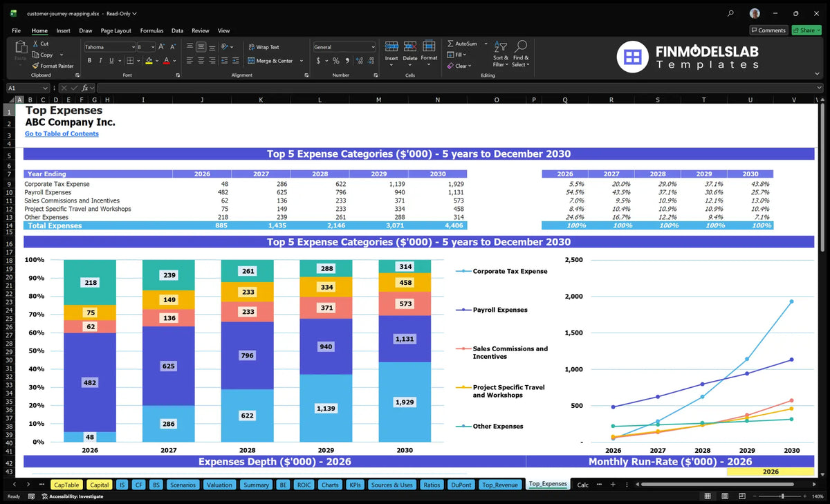Click the Share button
The width and height of the screenshot is (830, 504).
tap(806, 30)
